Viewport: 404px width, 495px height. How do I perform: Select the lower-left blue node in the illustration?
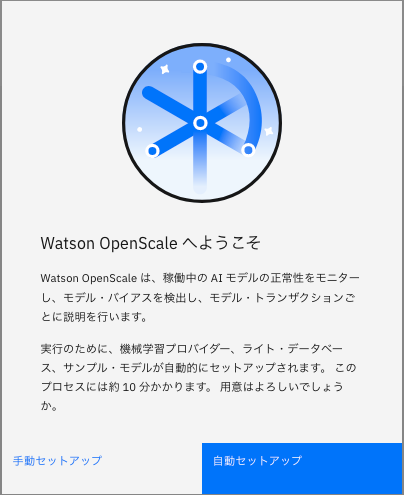152,151
